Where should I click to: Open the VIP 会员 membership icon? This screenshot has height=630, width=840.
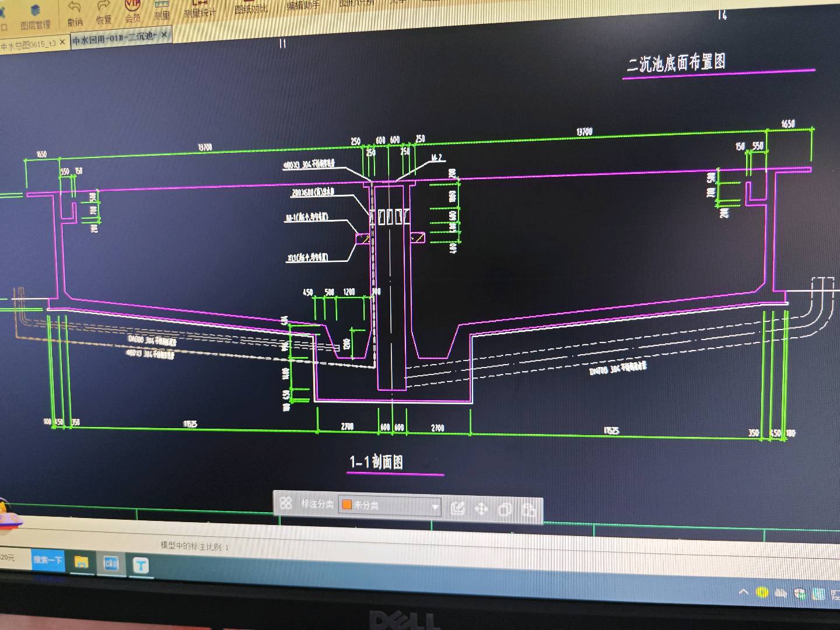133,10
